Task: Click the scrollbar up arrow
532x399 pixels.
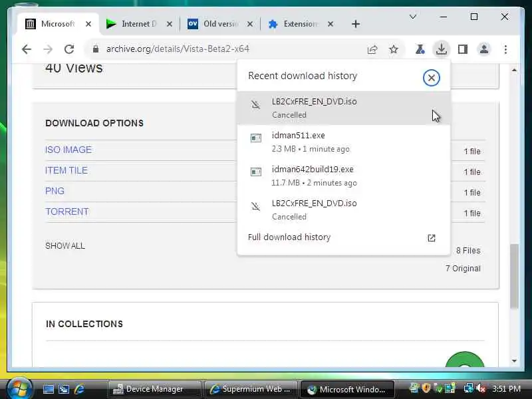Action: point(514,70)
